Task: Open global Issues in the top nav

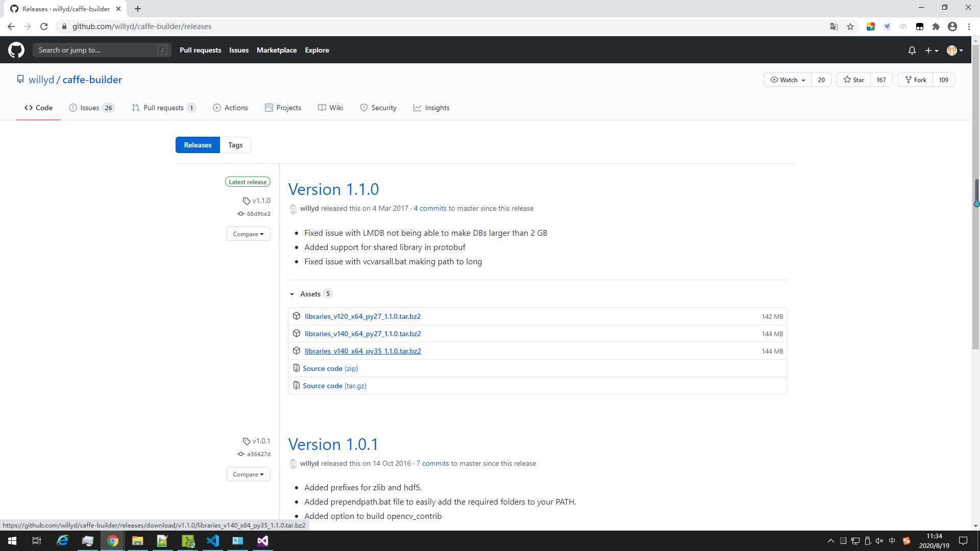Action: pyautogui.click(x=239, y=50)
